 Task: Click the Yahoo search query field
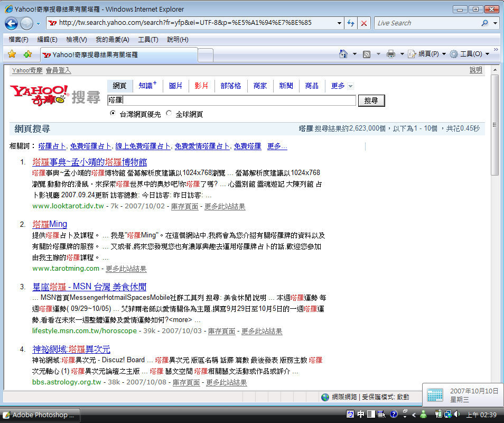pyautogui.click(x=232, y=100)
